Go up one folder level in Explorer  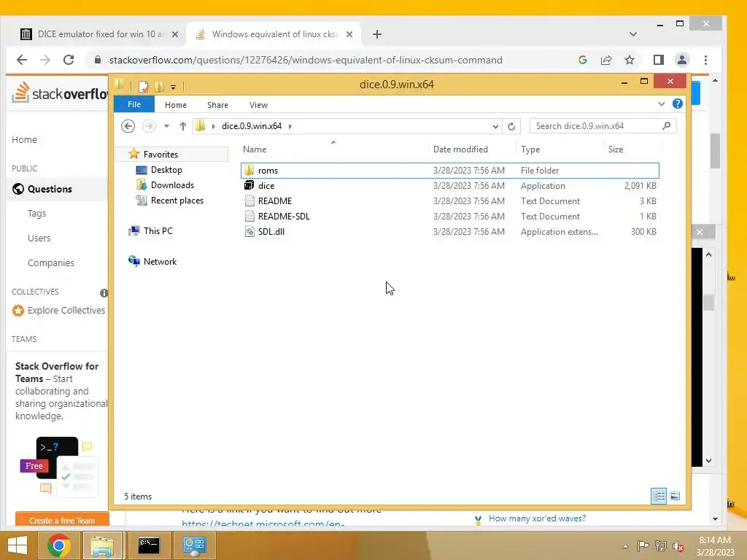pos(183,126)
